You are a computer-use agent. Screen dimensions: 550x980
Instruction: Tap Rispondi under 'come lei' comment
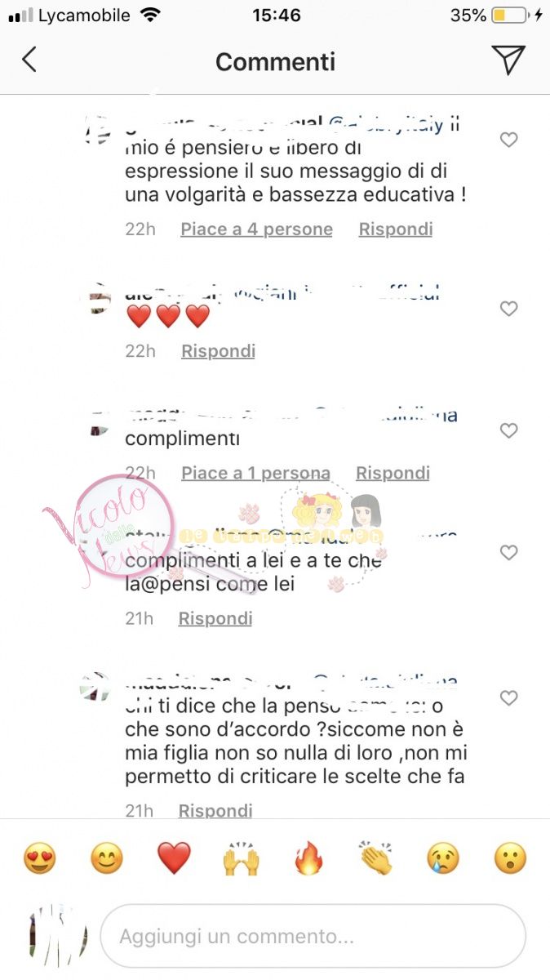coord(215,619)
